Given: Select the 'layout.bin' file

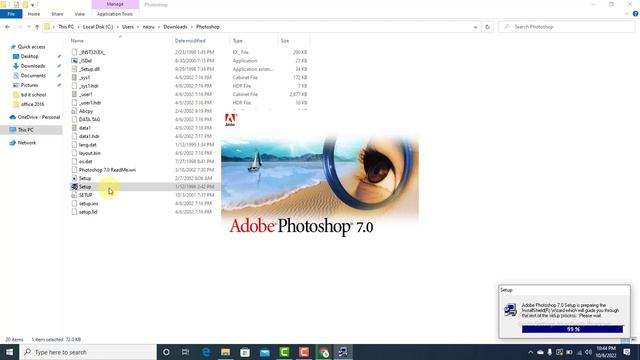Looking at the screenshot, I should tap(89, 153).
